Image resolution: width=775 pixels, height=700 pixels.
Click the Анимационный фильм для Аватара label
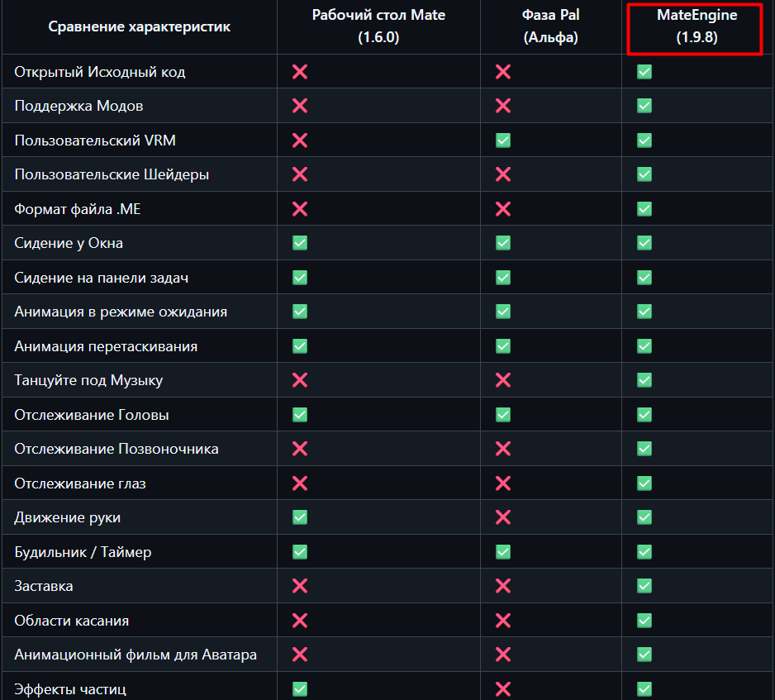[136, 655]
